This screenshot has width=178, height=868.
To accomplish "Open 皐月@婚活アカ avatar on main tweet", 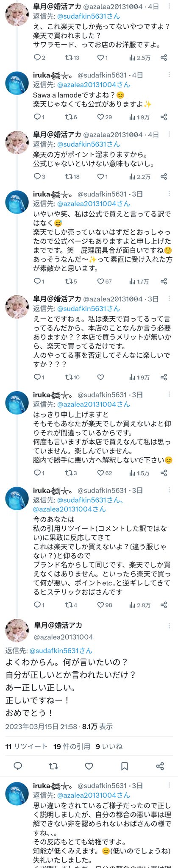I will [x=17, y=630].
